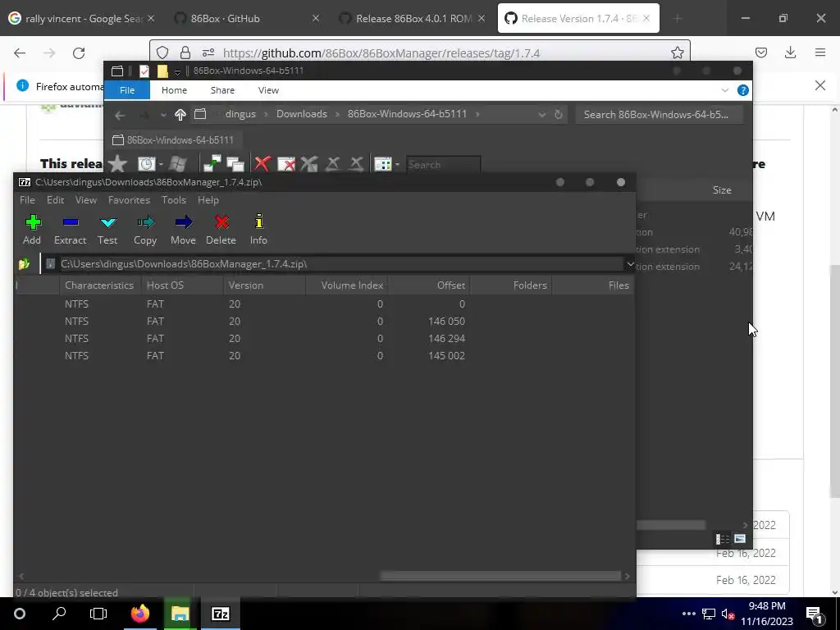Image resolution: width=840 pixels, height=630 pixels.
Task: Sort by the Characteristics column header
Action: 101,285
